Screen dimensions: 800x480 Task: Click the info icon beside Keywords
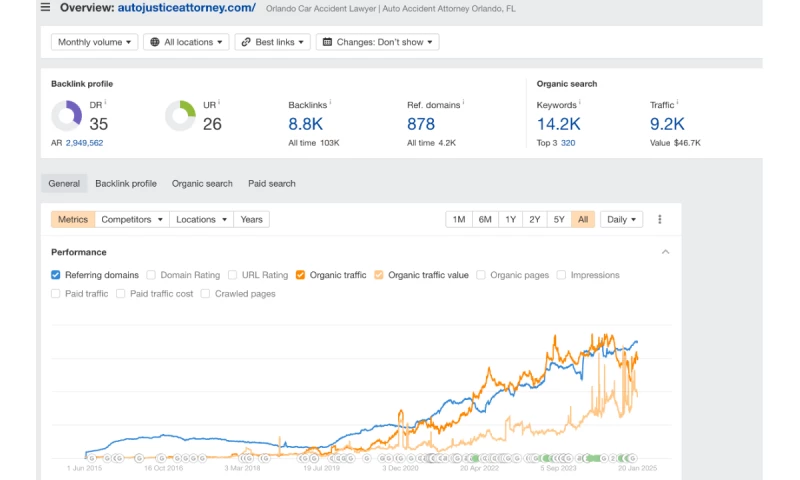pyautogui.click(x=582, y=103)
